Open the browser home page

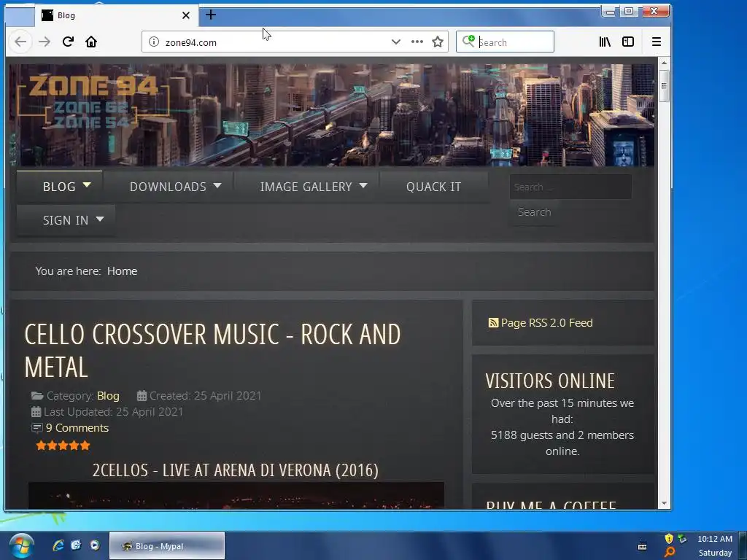click(91, 42)
